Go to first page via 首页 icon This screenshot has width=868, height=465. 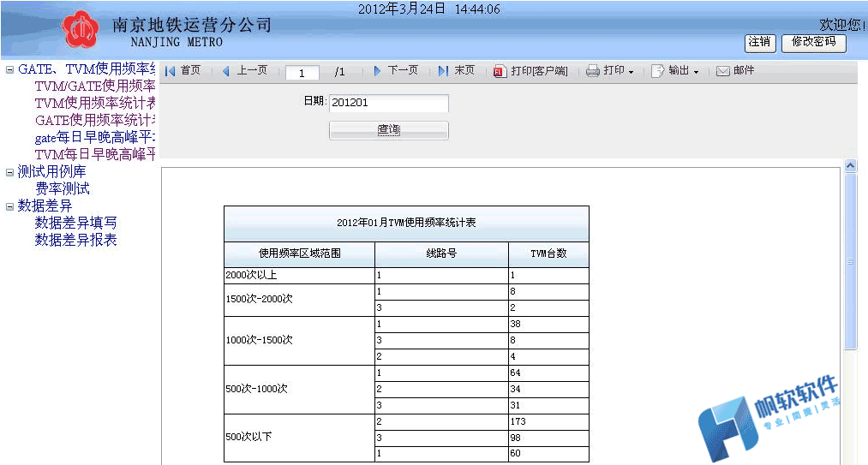click(x=170, y=71)
